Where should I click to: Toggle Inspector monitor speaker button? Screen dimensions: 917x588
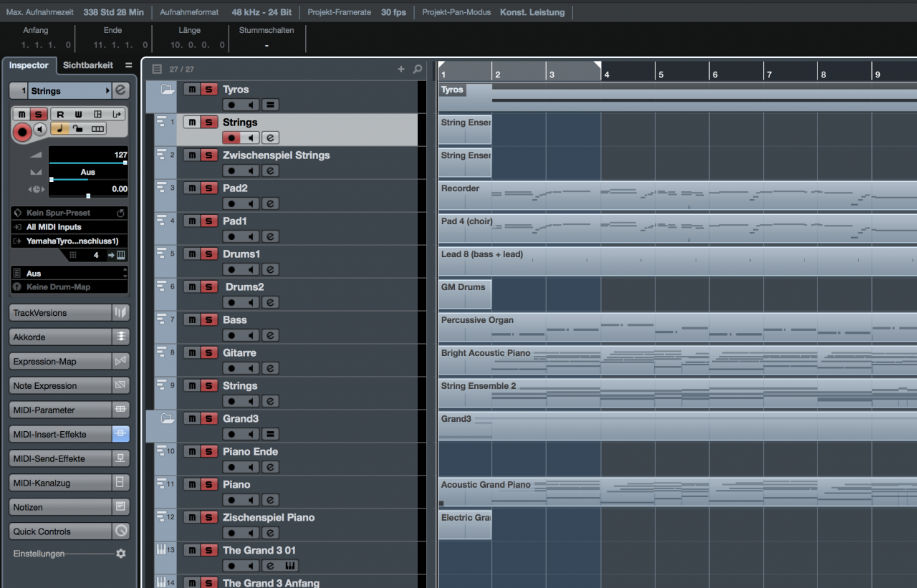coord(39,129)
